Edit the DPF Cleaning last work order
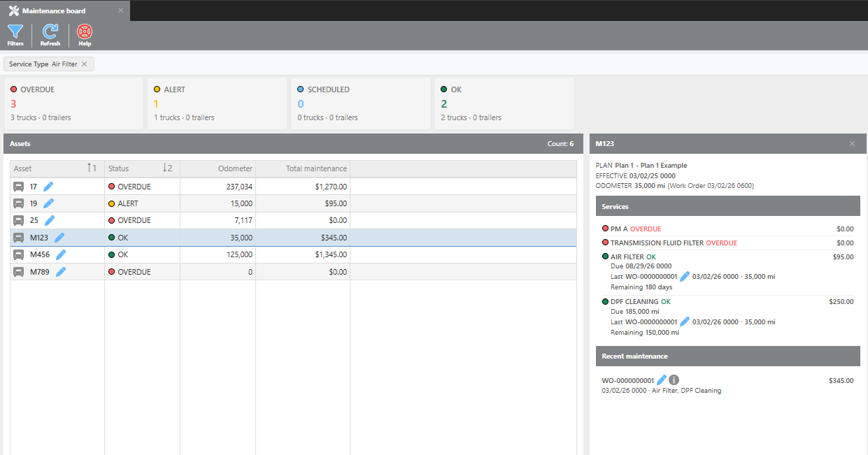 click(685, 322)
